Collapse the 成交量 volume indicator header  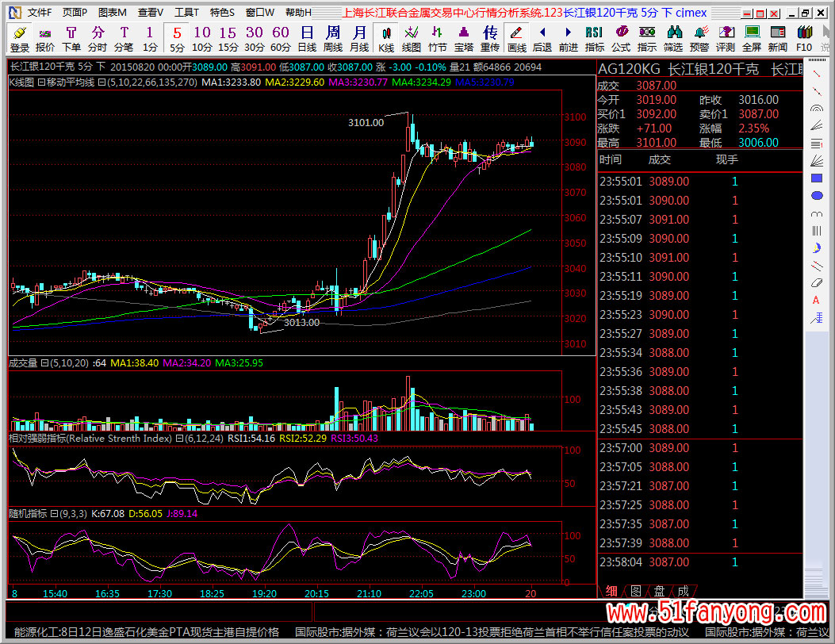[x=44, y=363]
